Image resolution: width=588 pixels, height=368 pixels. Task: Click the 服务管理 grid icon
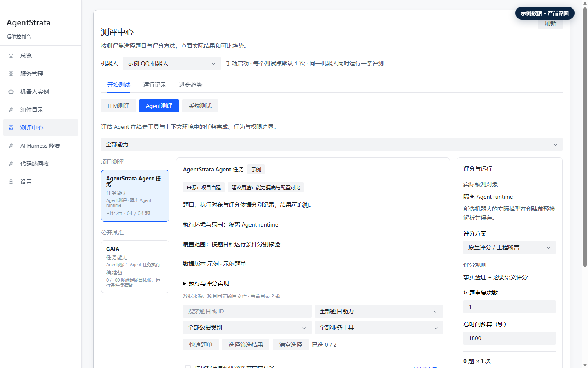click(x=11, y=74)
